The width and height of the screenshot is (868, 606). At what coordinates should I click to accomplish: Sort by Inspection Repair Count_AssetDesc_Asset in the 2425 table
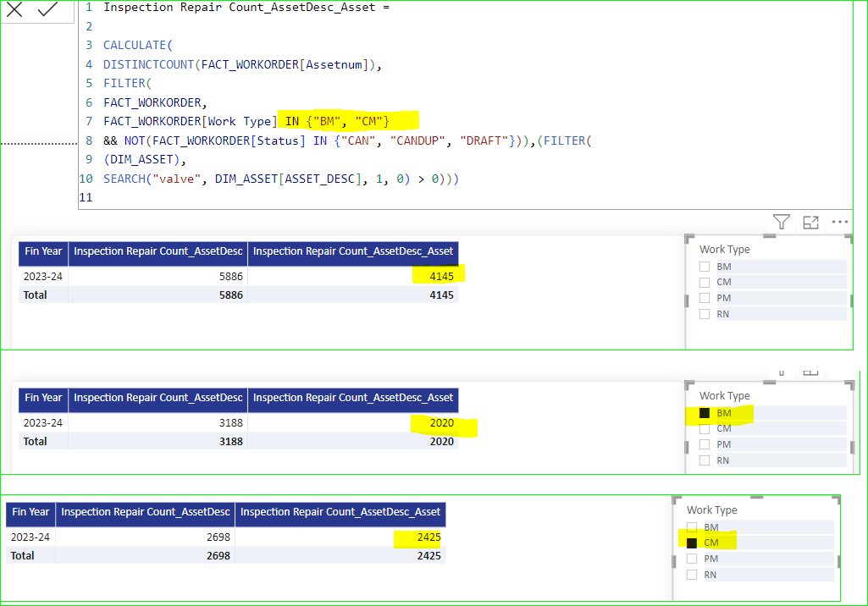click(x=340, y=512)
